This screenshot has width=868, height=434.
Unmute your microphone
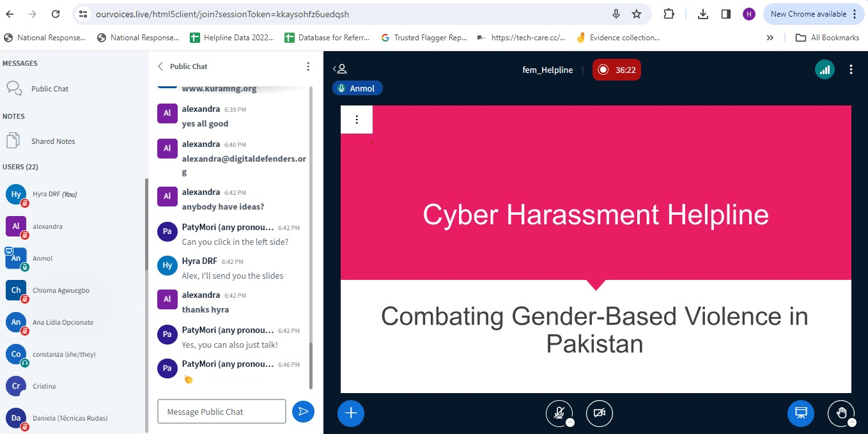[x=559, y=413]
